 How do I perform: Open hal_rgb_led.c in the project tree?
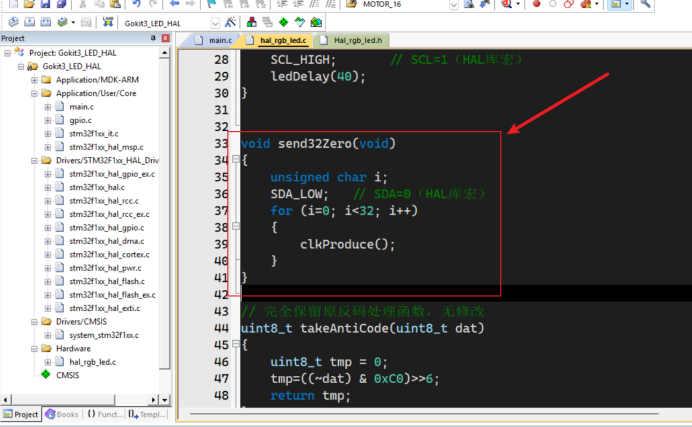(x=90, y=362)
